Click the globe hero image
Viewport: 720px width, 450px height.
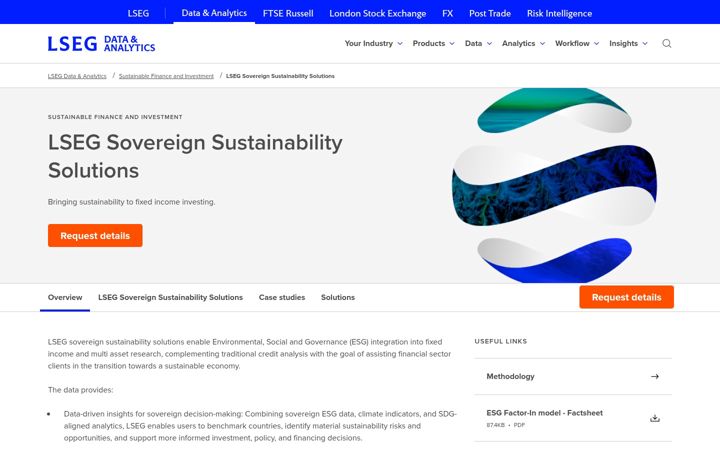[555, 185]
